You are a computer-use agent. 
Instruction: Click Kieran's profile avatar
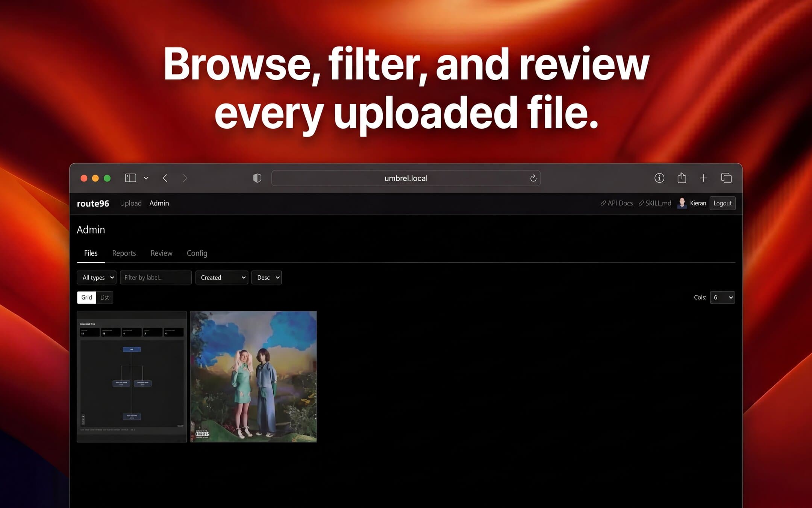pos(682,203)
